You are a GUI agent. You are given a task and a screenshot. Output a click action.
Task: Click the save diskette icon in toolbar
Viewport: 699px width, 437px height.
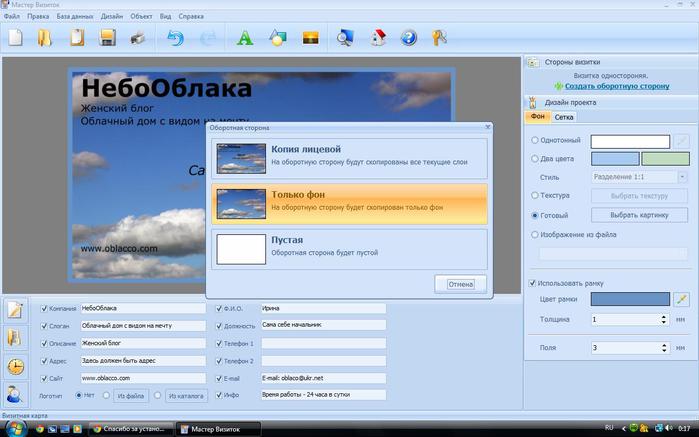pyautogui.click(x=107, y=39)
